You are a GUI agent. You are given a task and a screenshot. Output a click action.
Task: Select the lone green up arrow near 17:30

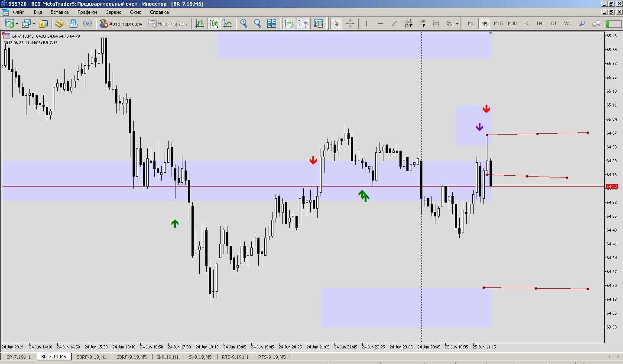click(175, 223)
